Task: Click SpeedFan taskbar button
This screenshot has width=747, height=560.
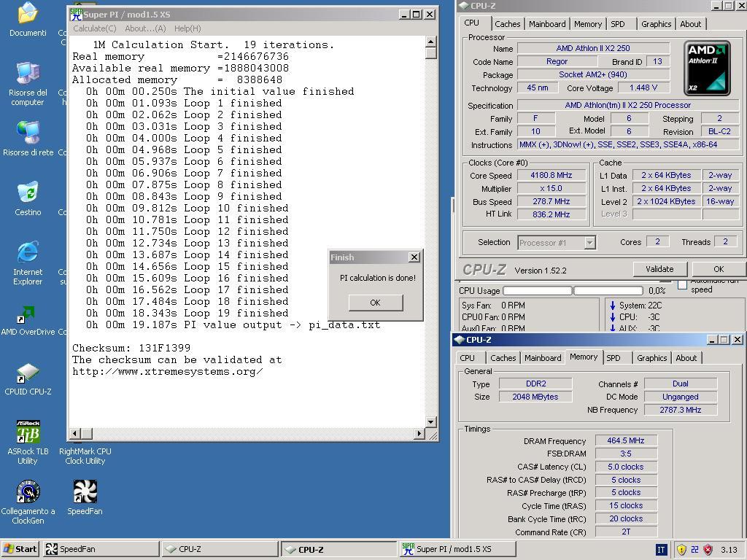Action: click(101, 549)
